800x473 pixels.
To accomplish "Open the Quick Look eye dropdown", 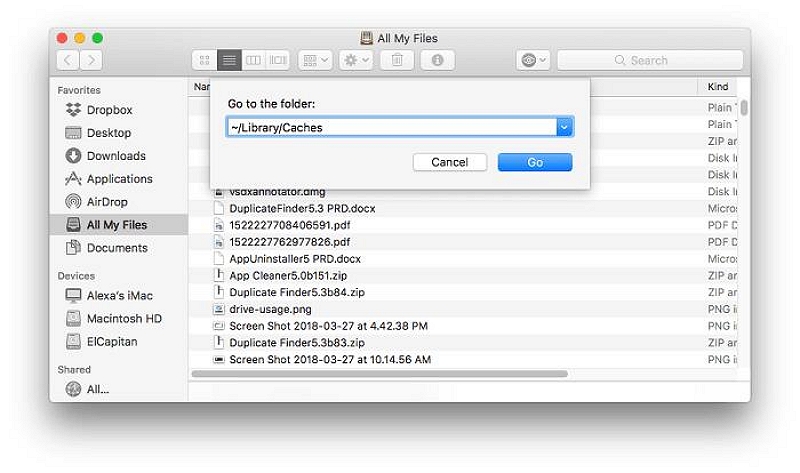I will pos(533,60).
